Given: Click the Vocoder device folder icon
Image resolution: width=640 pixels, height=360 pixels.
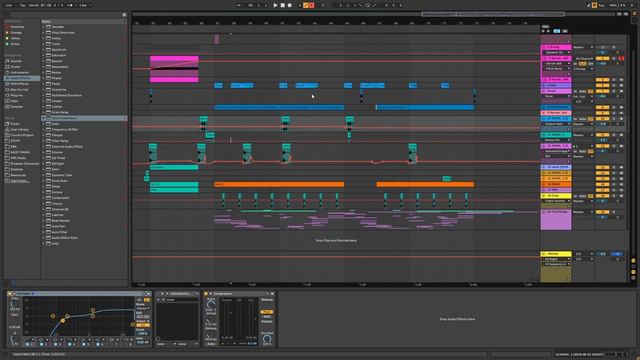Looking at the screenshot, I should (x=49, y=27).
